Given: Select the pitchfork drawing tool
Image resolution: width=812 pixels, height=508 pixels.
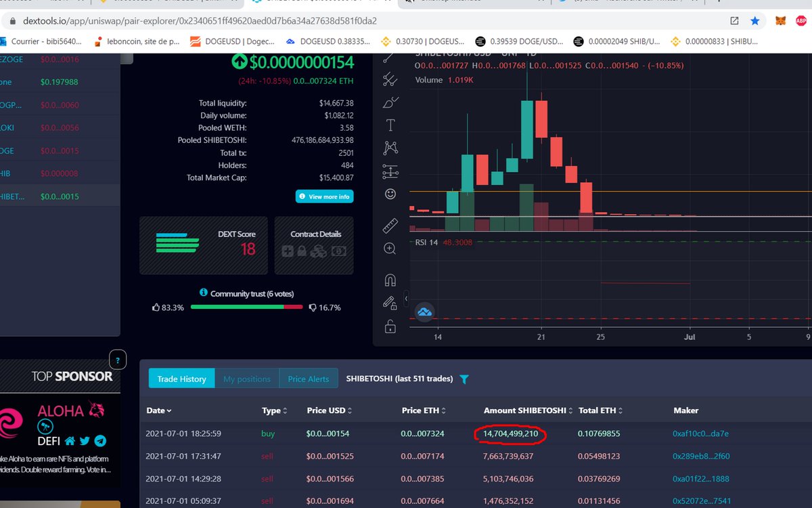Looking at the screenshot, I should [x=390, y=80].
